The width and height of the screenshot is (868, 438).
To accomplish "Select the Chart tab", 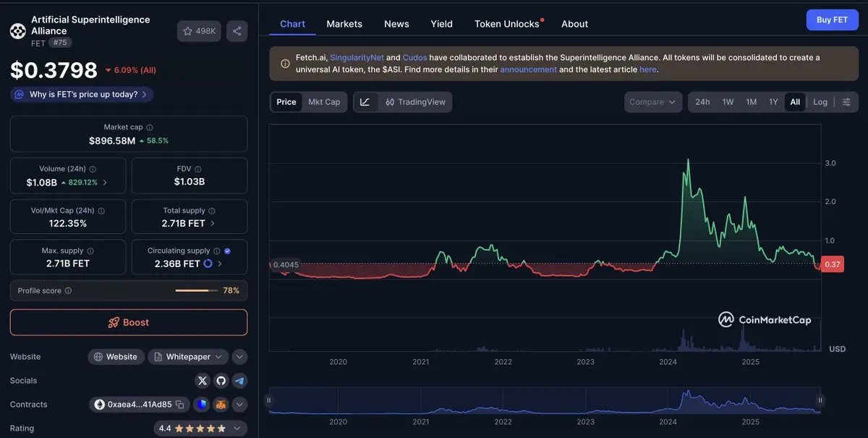I will pyautogui.click(x=292, y=24).
